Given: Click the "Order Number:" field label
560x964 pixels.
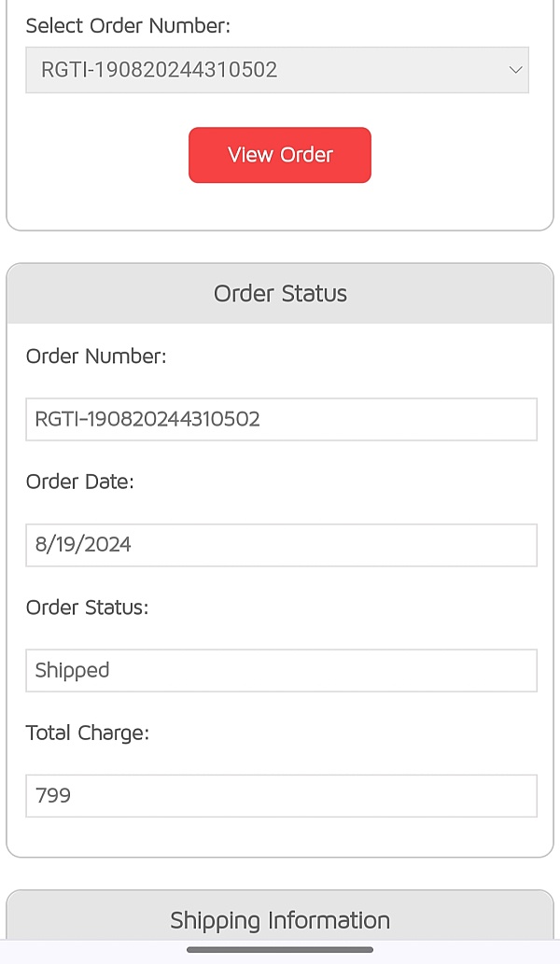Looking at the screenshot, I should [96, 356].
